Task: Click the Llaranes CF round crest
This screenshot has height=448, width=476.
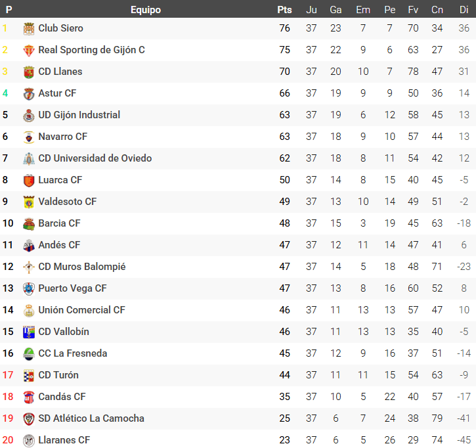Action: point(29,440)
